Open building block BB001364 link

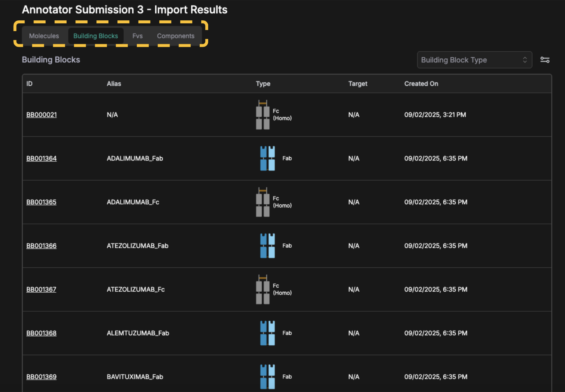[42, 158]
